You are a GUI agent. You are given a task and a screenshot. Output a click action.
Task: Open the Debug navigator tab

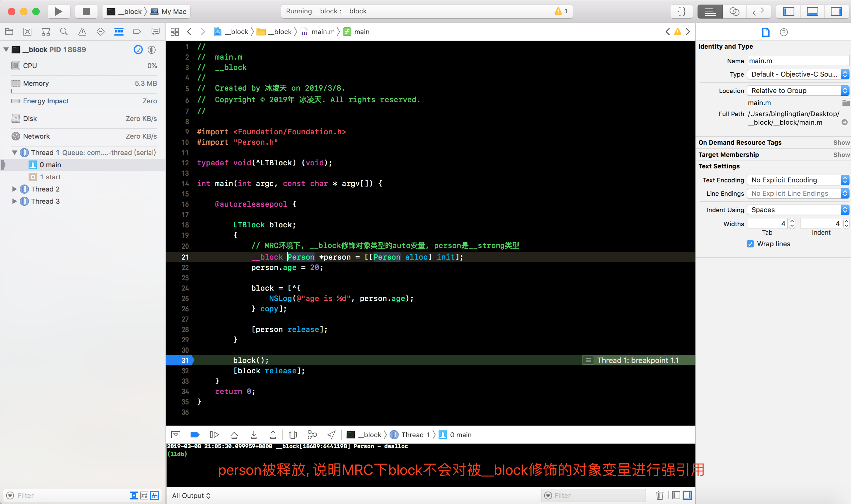pyautogui.click(x=119, y=32)
